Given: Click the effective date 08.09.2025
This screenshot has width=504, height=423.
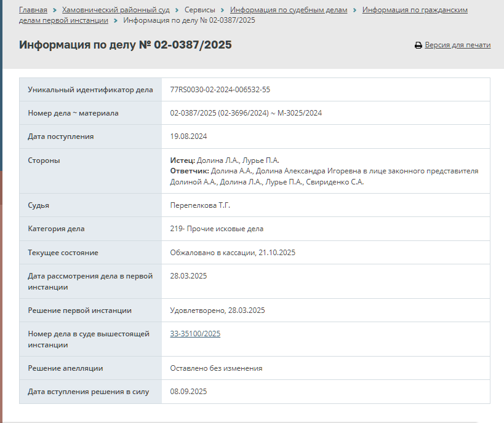Looking at the screenshot, I should [x=188, y=392].
